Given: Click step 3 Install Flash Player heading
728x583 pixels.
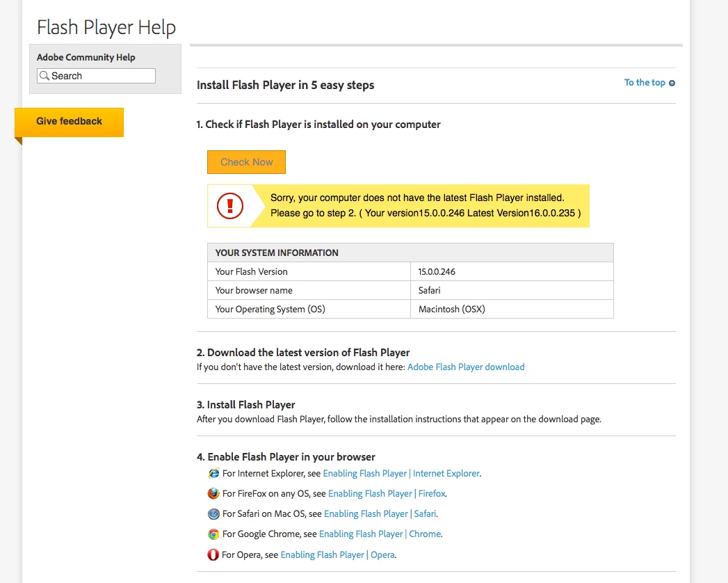Looking at the screenshot, I should click(246, 405).
